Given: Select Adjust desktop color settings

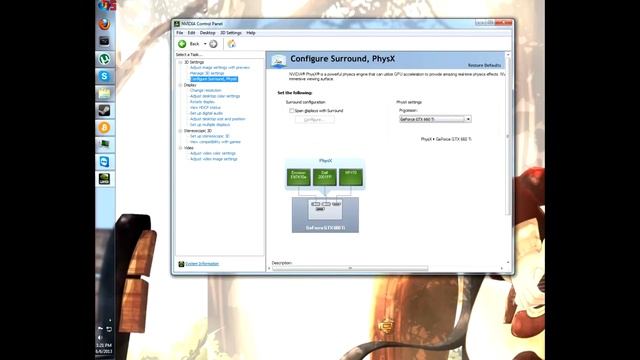Looking at the screenshot, I should point(215,96).
